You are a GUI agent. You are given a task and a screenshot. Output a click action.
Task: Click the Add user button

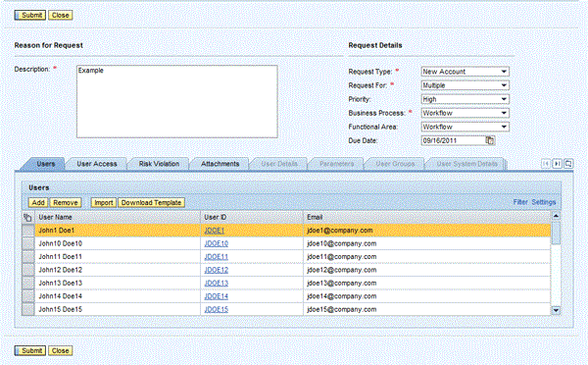(x=38, y=203)
